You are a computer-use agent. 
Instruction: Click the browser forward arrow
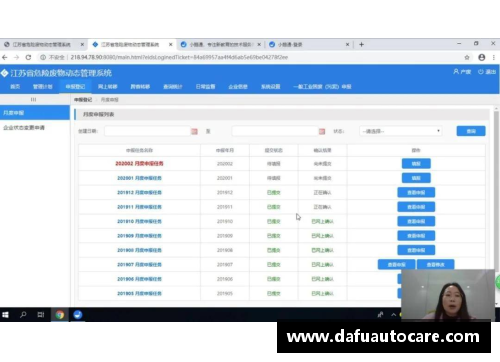coord(16,57)
